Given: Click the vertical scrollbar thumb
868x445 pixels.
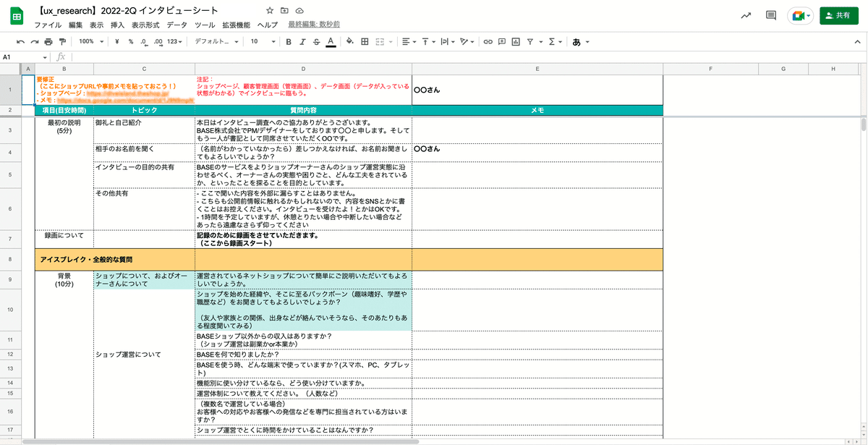Looking at the screenshot, I should click(x=863, y=124).
